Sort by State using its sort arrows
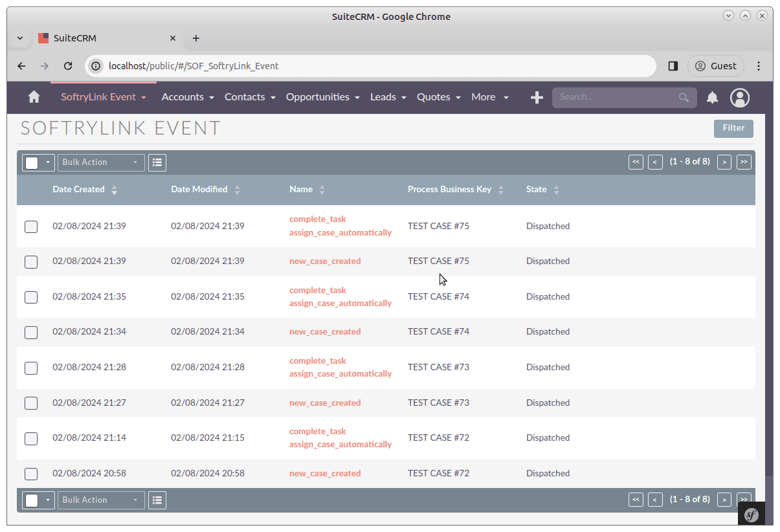780x532 pixels. pyautogui.click(x=557, y=190)
